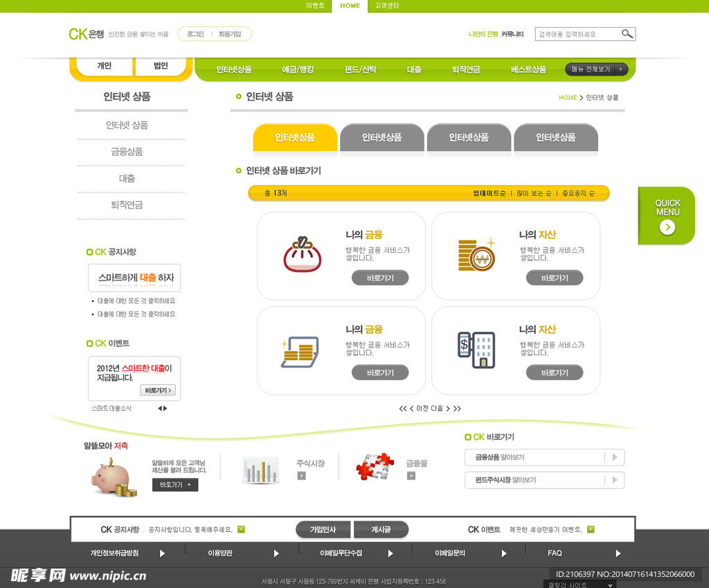Click the laptop with coins icon
Screen dimensions: 709x588
tap(299, 352)
